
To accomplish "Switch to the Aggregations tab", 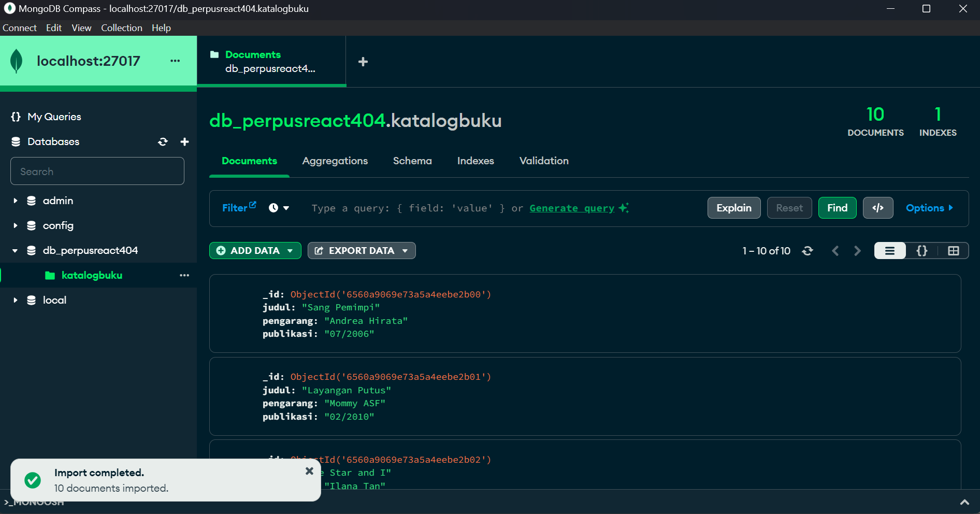I will coord(335,161).
